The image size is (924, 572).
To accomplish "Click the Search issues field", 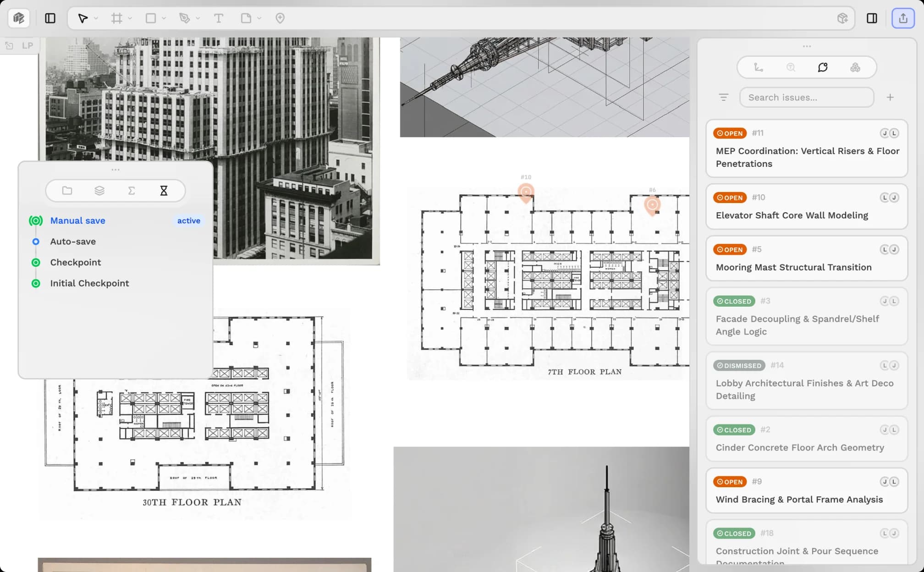I will pyautogui.click(x=807, y=97).
